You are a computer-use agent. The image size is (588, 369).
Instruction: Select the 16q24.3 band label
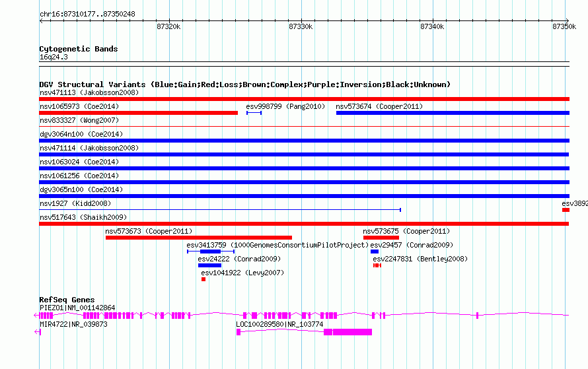(x=54, y=57)
